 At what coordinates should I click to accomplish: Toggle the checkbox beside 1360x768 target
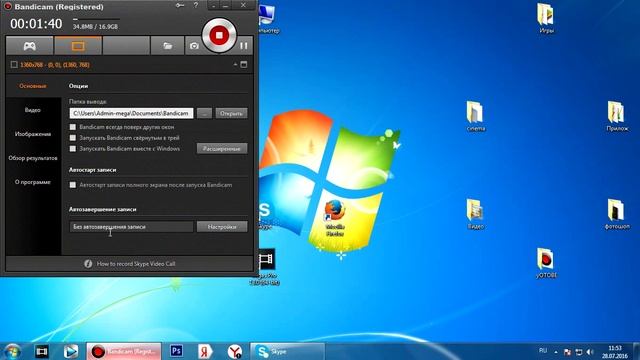14,64
